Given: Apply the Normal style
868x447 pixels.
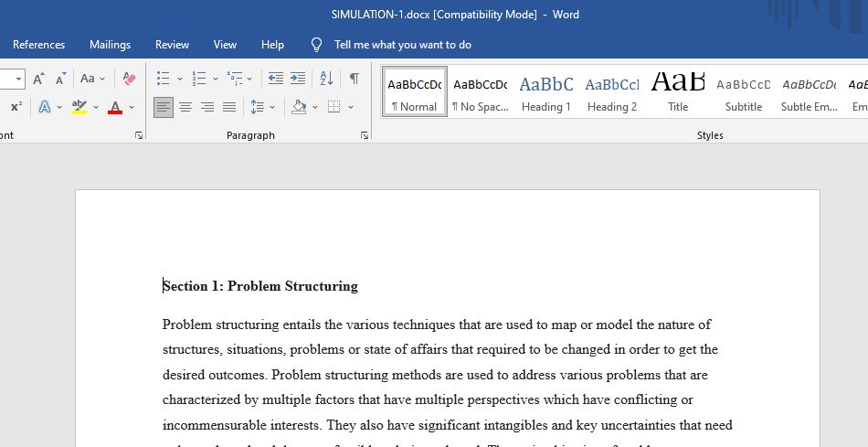Looking at the screenshot, I should tap(415, 92).
